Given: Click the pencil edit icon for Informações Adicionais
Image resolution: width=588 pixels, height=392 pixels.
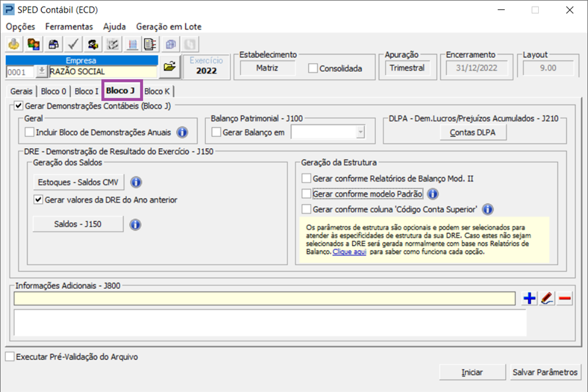Looking at the screenshot, I should tap(547, 299).
